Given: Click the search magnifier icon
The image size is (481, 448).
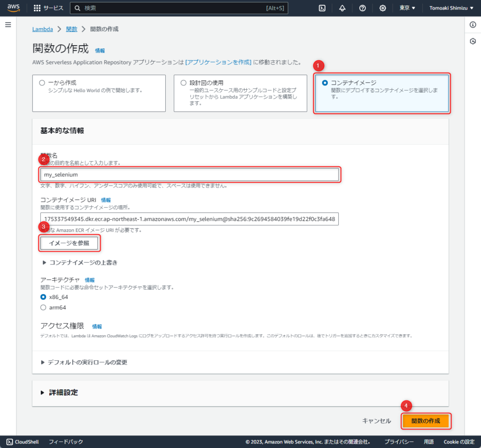Looking at the screenshot, I should click(x=78, y=8).
